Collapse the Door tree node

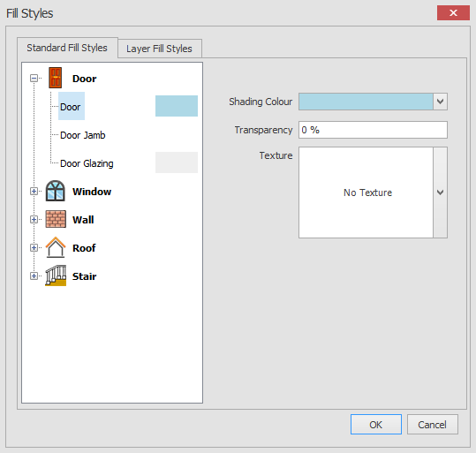point(34,79)
